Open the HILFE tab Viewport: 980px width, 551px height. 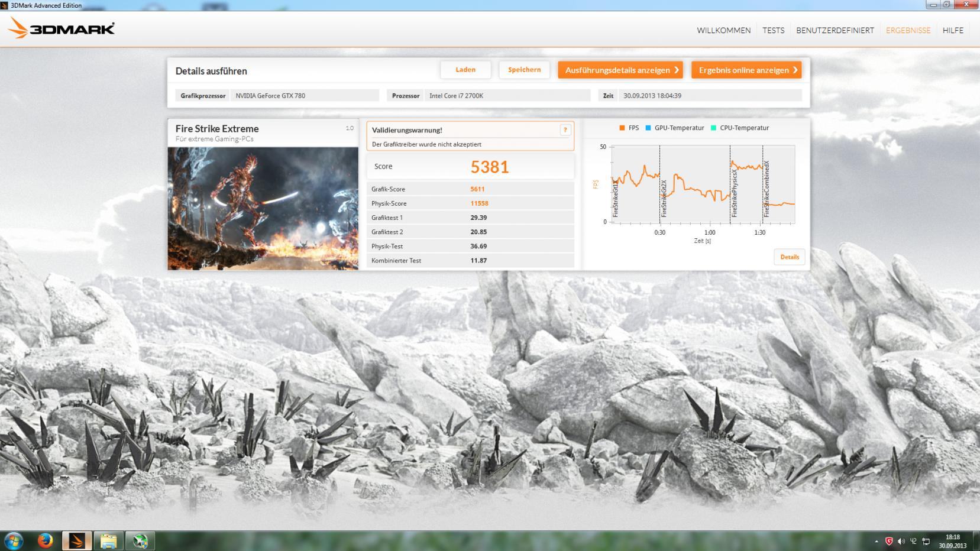click(x=953, y=30)
